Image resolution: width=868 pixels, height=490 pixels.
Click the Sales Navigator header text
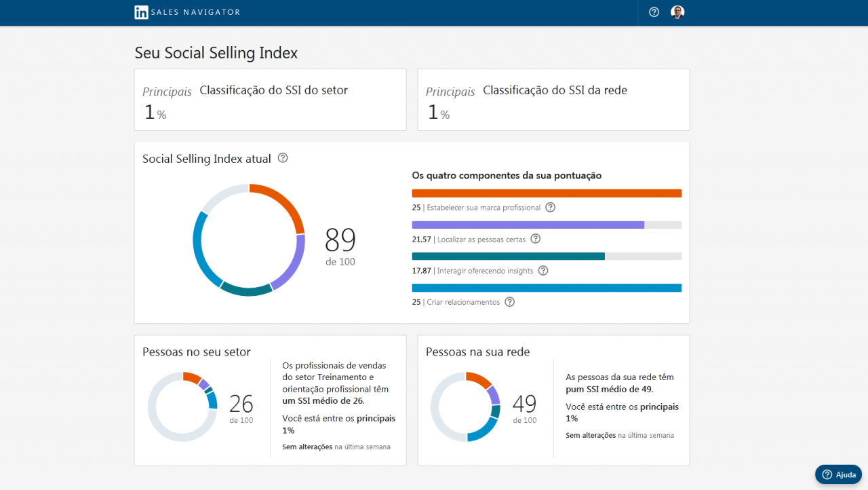pos(197,12)
